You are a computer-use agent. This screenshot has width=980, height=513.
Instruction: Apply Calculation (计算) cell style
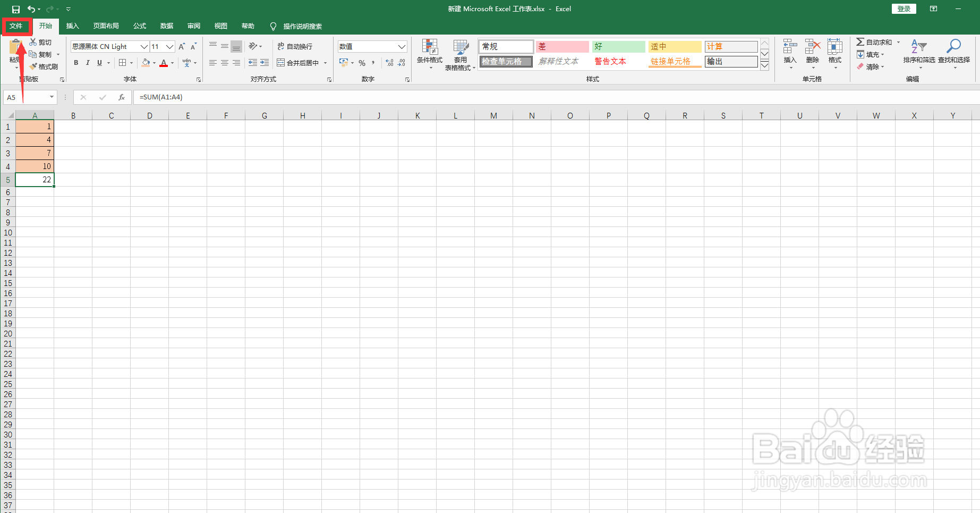point(731,47)
